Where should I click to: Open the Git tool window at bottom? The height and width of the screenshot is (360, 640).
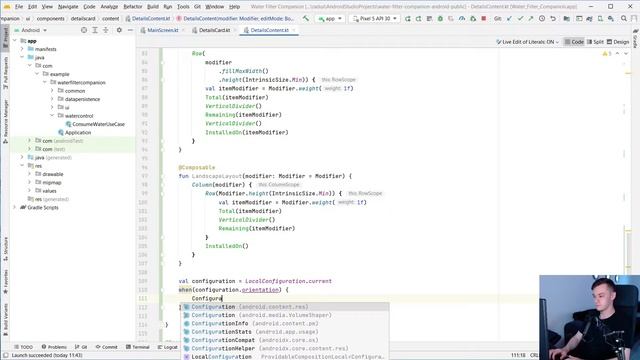[x=81, y=347]
